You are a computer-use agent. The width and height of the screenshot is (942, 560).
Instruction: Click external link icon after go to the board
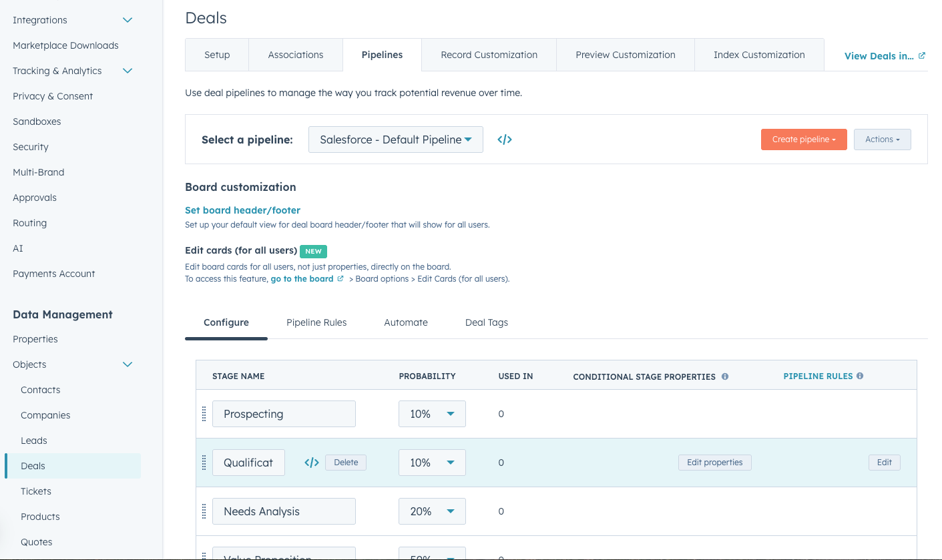(340, 279)
